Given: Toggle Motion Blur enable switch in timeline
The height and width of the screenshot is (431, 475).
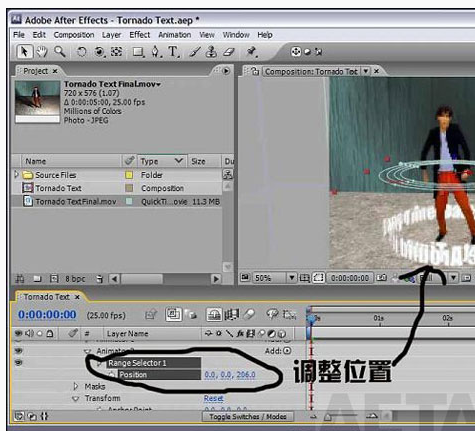Looking at the screenshot, I should pyautogui.click(x=249, y=314).
